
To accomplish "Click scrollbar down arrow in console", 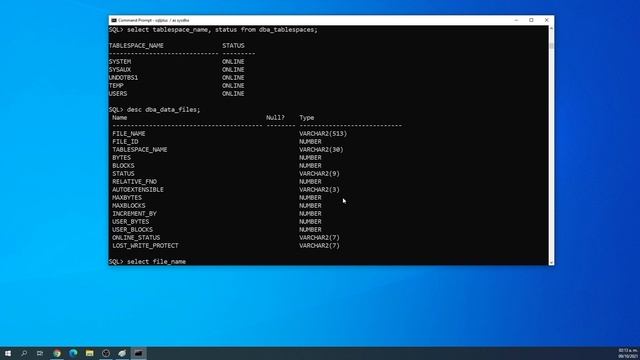I will pyautogui.click(x=551, y=262).
